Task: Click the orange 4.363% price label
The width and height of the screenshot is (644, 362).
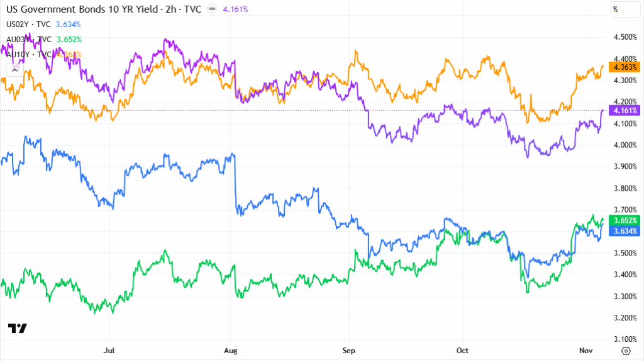Action: click(625, 67)
